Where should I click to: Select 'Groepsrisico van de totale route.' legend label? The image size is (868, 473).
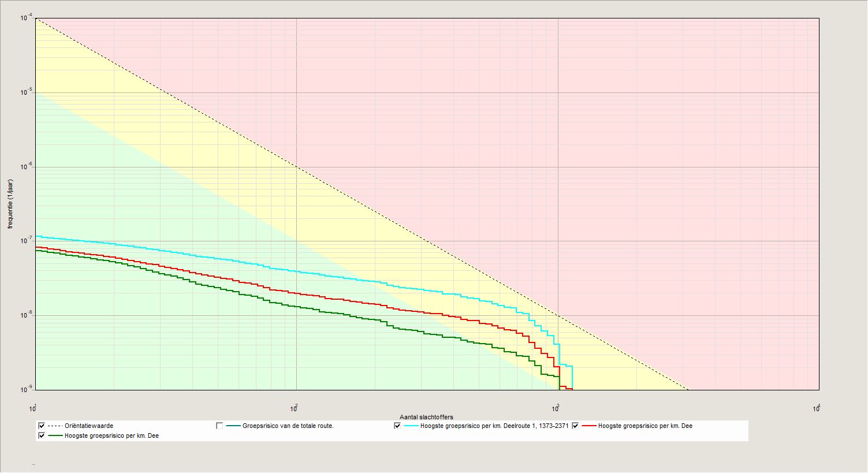pyautogui.click(x=288, y=426)
